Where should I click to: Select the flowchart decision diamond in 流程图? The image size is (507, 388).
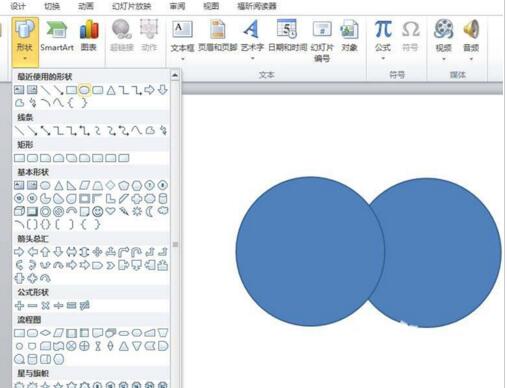[x=45, y=333]
